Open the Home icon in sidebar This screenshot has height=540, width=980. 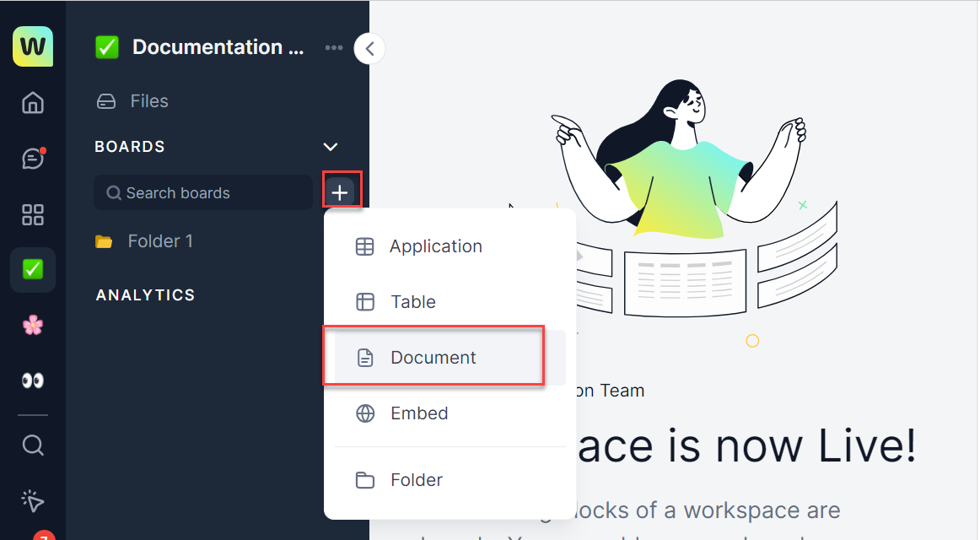pos(33,103)
